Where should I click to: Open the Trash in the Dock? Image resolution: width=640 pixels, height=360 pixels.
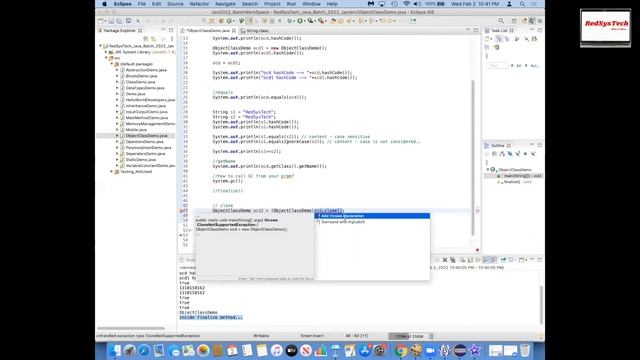(x=525, y=350)
